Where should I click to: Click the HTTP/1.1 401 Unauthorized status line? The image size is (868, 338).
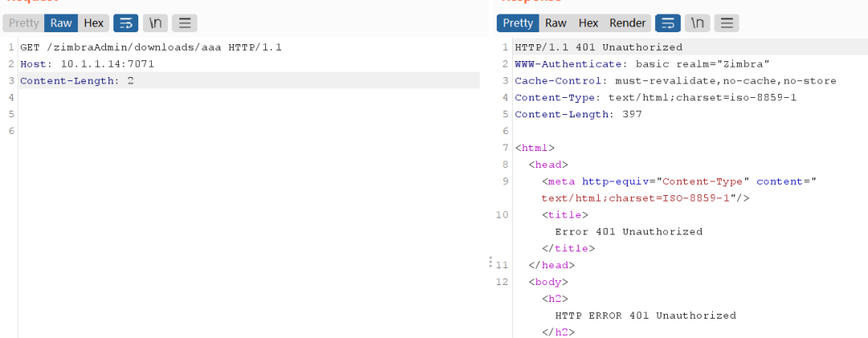[599, 47]
